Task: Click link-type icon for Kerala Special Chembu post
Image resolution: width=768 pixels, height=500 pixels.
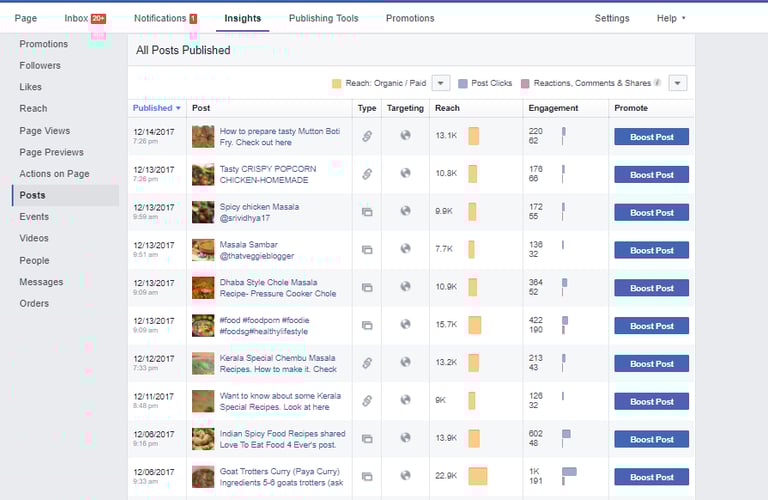Action: [x=367, y=363]
